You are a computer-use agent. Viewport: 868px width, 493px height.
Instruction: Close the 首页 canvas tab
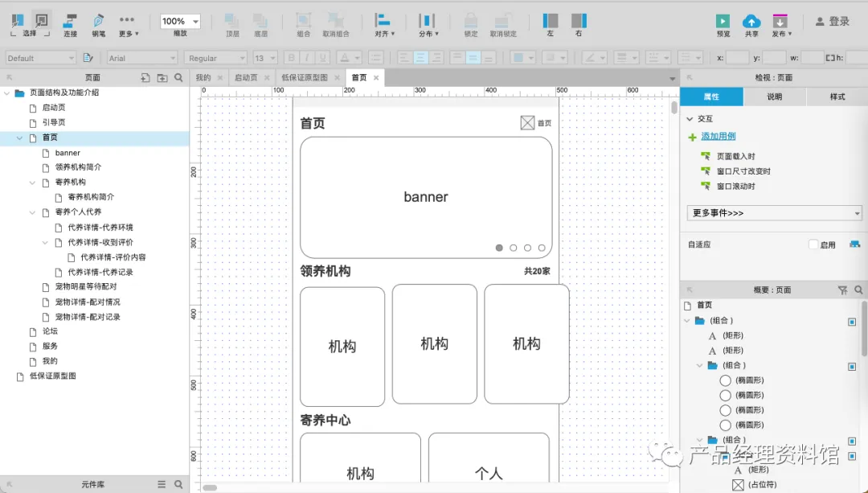click(376, 77)
